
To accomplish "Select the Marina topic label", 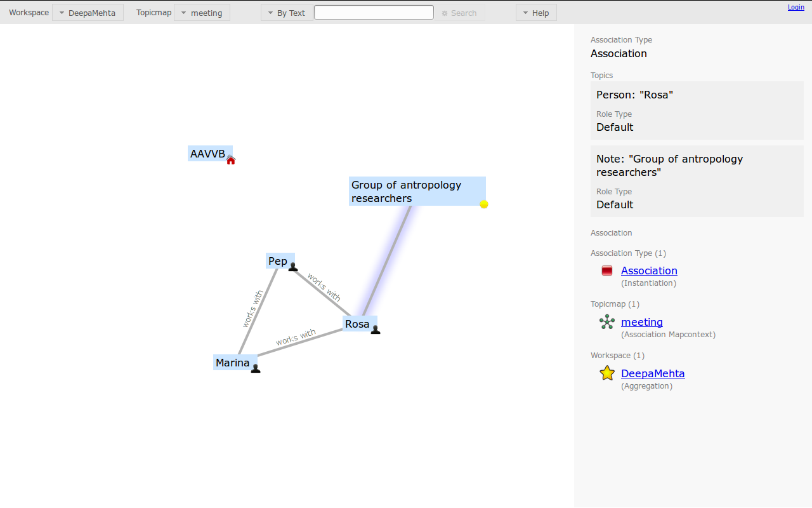I will coord(233,363).
